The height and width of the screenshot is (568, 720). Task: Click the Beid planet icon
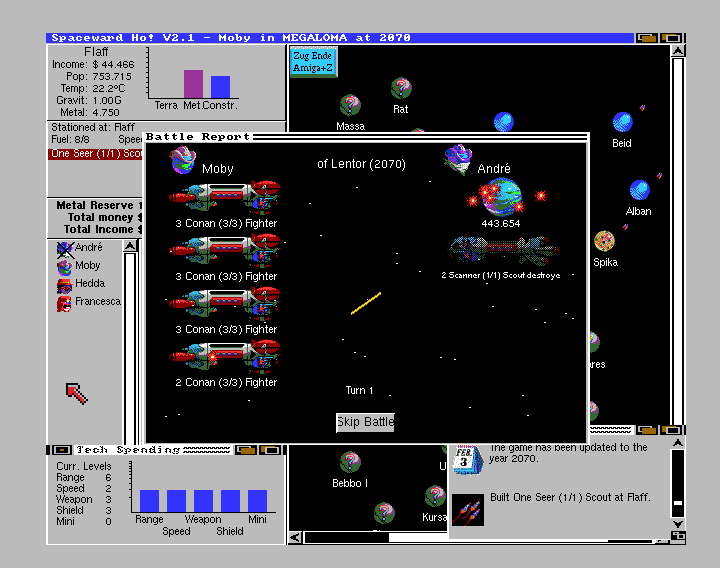(x=622, y=123)
